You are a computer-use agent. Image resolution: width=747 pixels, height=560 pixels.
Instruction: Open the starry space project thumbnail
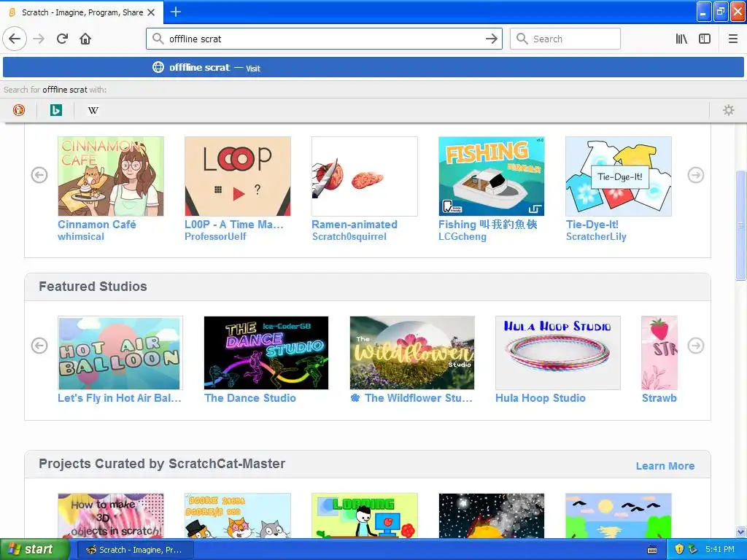[x=491, y=516]
